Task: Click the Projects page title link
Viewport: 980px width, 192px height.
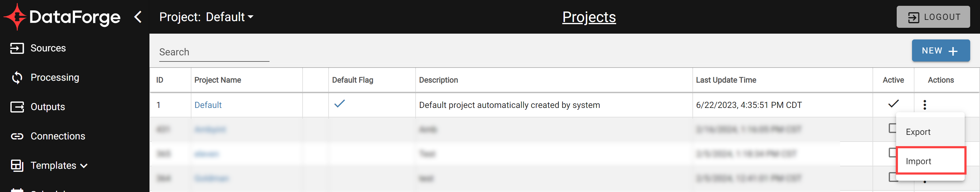Action: click(589, 17)
